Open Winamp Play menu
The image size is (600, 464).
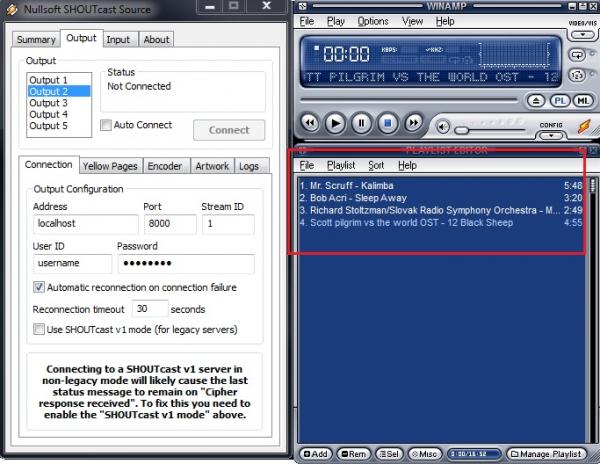point(336,21)
